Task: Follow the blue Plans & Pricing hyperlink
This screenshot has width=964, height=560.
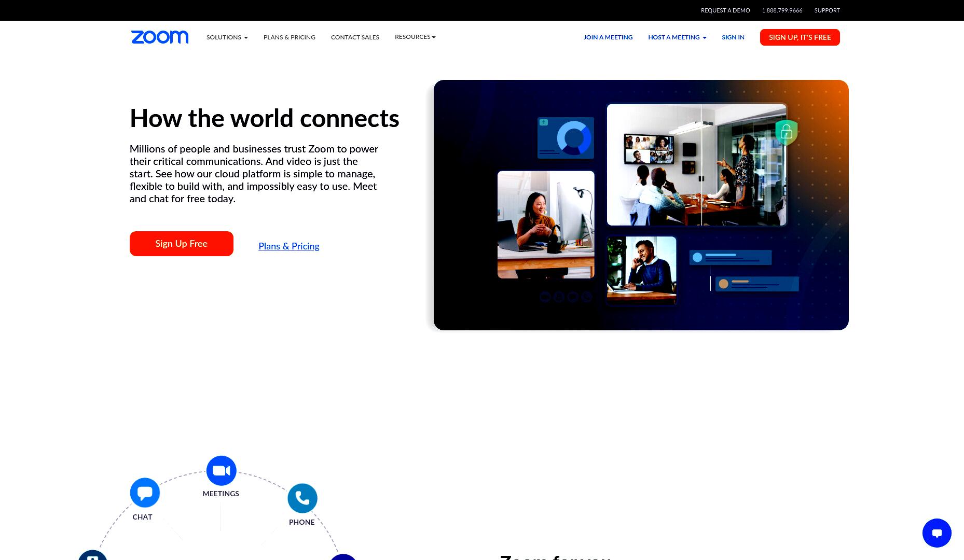Action: coord(289,246)
